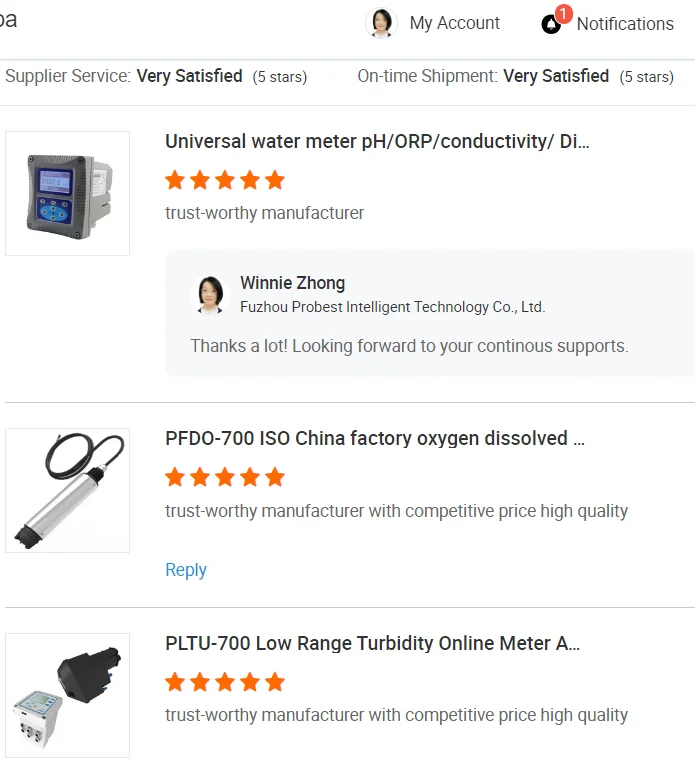Click the Universal water meter product thumbnail
695x765 pixels.
[x=67, y=193]
